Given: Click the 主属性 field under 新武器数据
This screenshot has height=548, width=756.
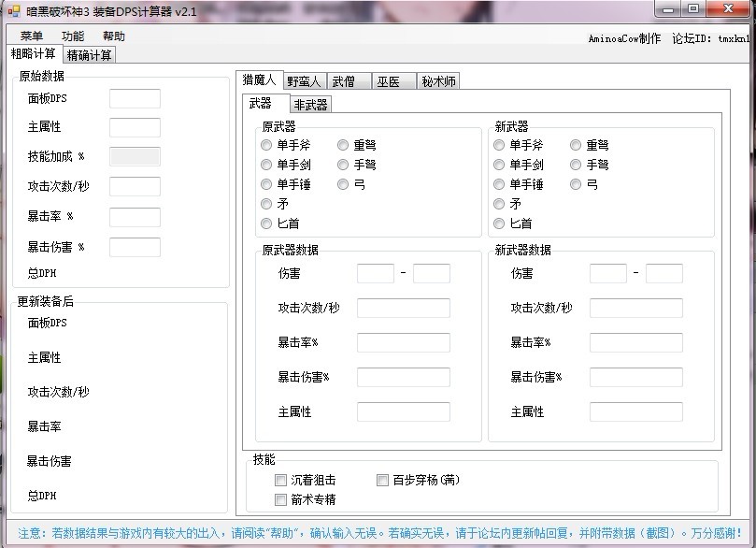Looking at the screenshot, I should tap(635, 411).
